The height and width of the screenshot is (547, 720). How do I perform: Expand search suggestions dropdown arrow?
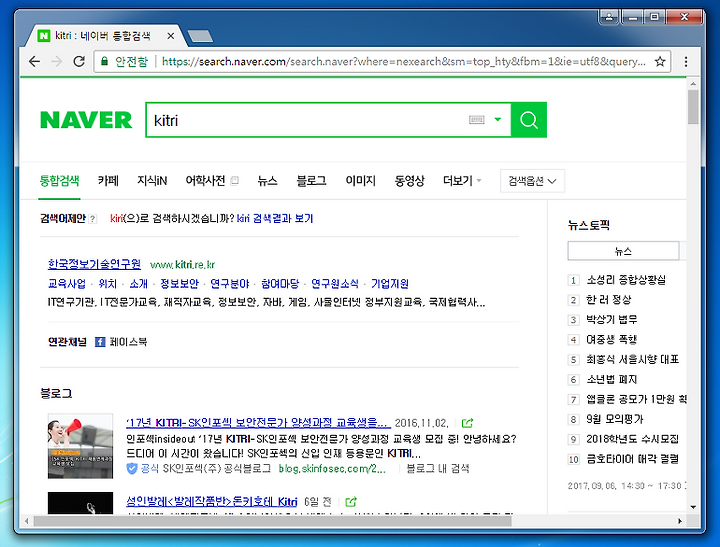click(498, 120)
